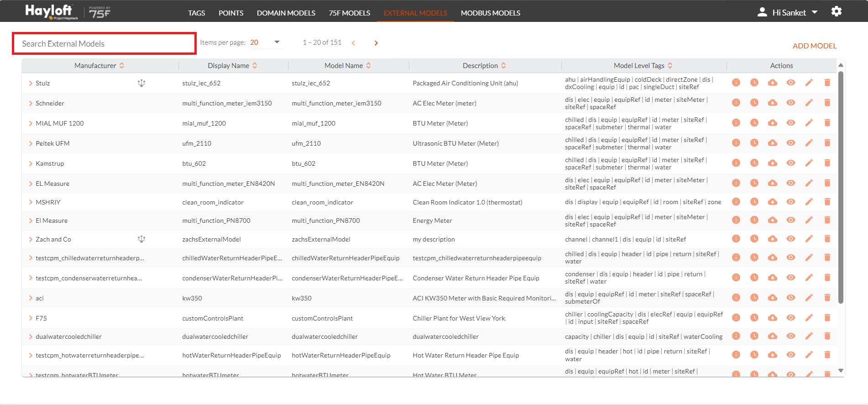Image resolution: width=868 pixels, height=405 pixels.
Task: Expand the Kamstrup row
Action: click(31, 163)
